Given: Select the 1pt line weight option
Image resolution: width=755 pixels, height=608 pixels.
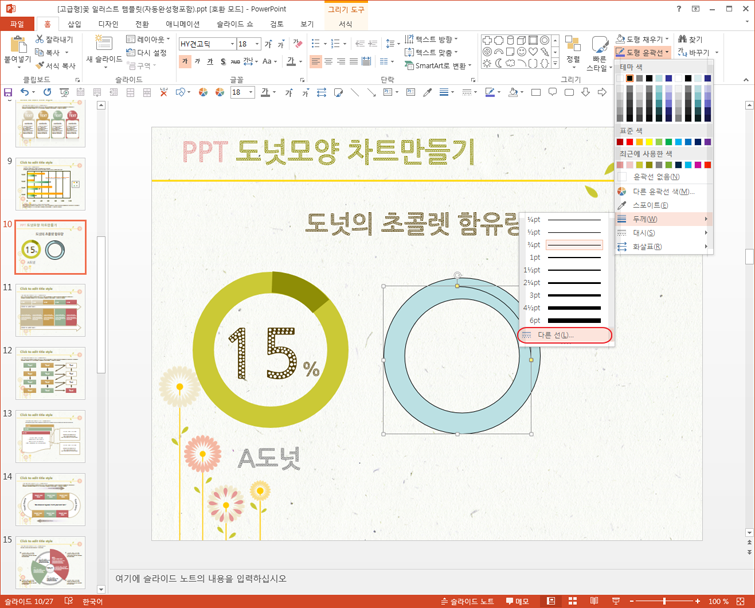Looking at the screenshot, I should [565, 258].
